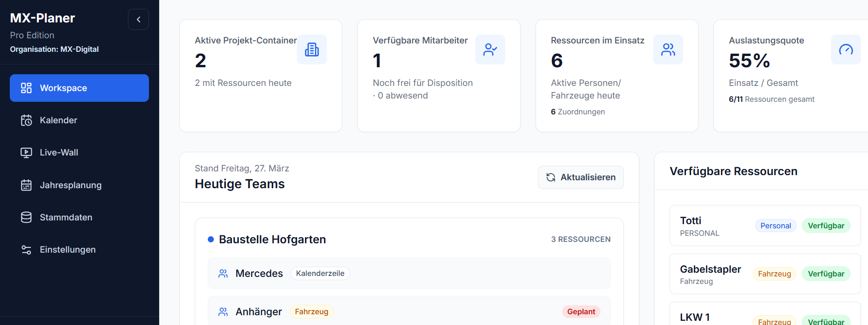868x325 pixels.
Task: Click the Geplant status badge on Anhänger
Action: (x=581, y=312)
